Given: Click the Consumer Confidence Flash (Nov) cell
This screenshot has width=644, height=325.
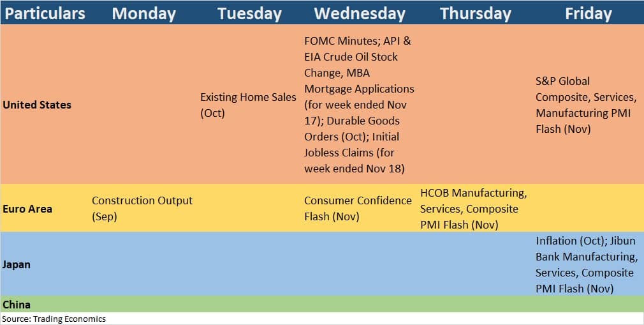Looking at the screenshot, I should [x=358, y=208].
